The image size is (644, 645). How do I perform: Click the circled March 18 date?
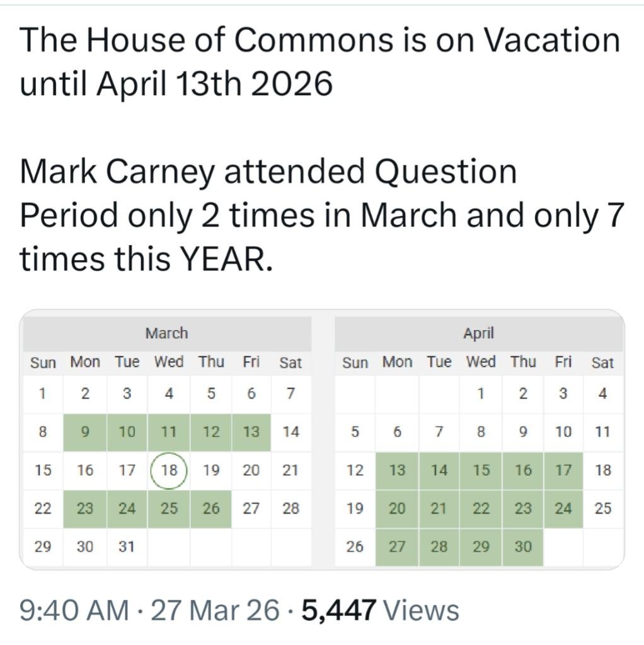point(169,471)
